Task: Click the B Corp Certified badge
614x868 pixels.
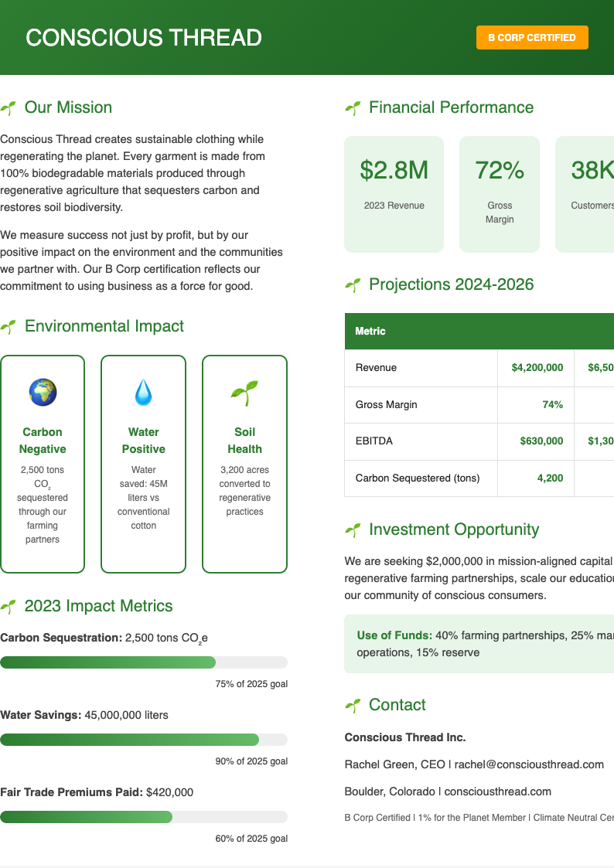Action: (x=531, y=36)
